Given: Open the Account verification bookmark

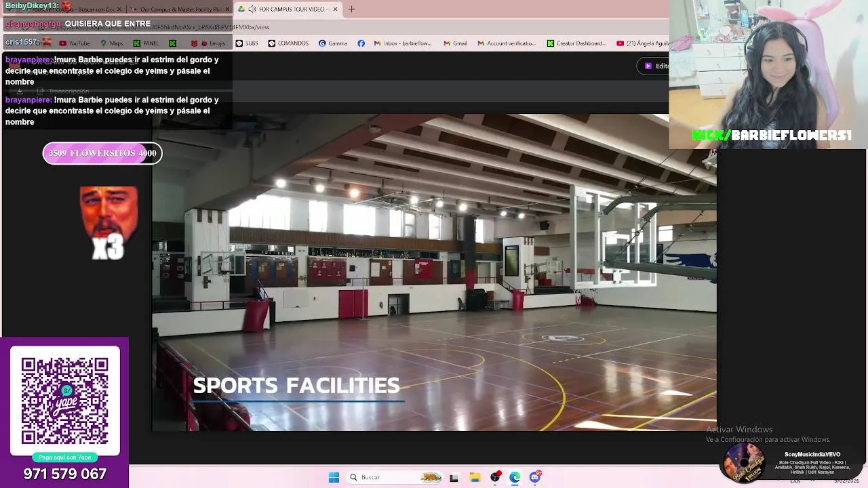Looking at the screenshot, I should (x=507, y=43).
